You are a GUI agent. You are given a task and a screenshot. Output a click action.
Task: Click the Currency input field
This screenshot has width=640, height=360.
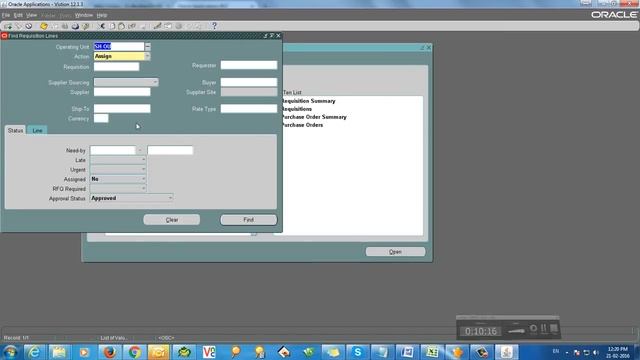point(101,118)
